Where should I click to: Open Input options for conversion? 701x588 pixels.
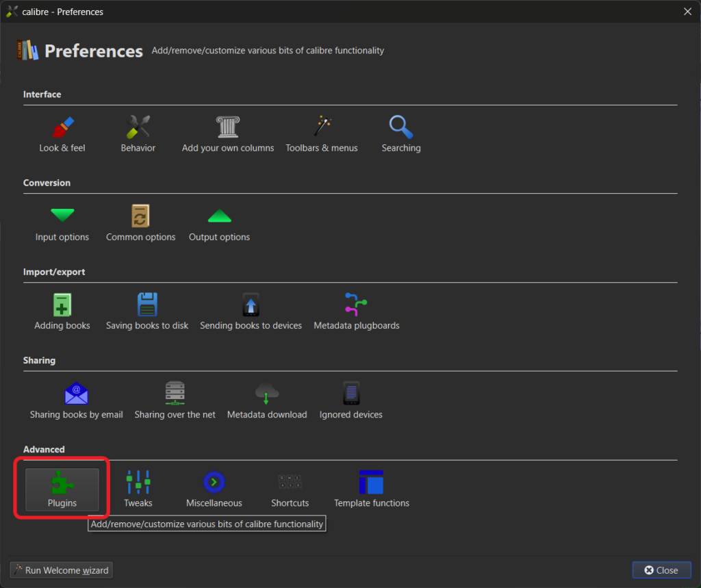pos(62,223)
